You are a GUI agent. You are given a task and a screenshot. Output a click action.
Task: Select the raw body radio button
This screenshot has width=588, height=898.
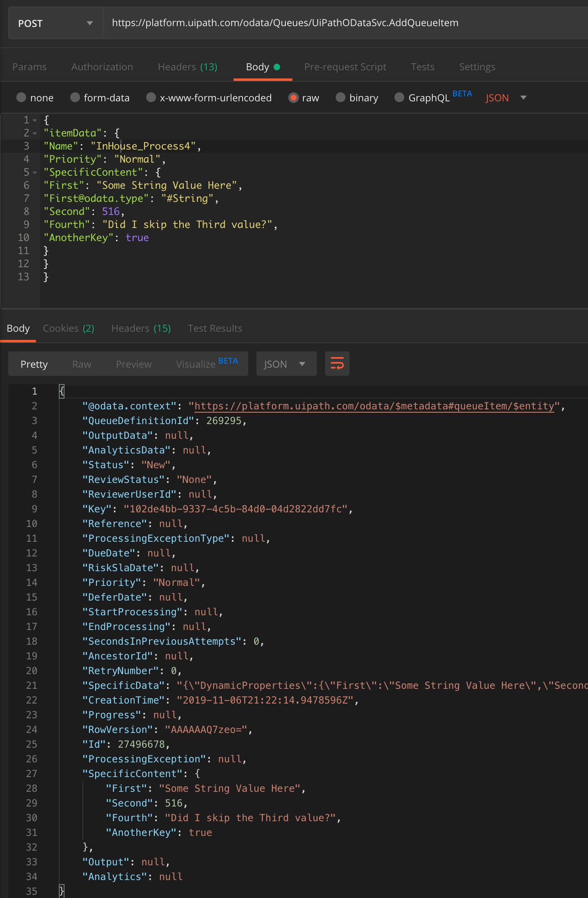(x=293, y=98)
